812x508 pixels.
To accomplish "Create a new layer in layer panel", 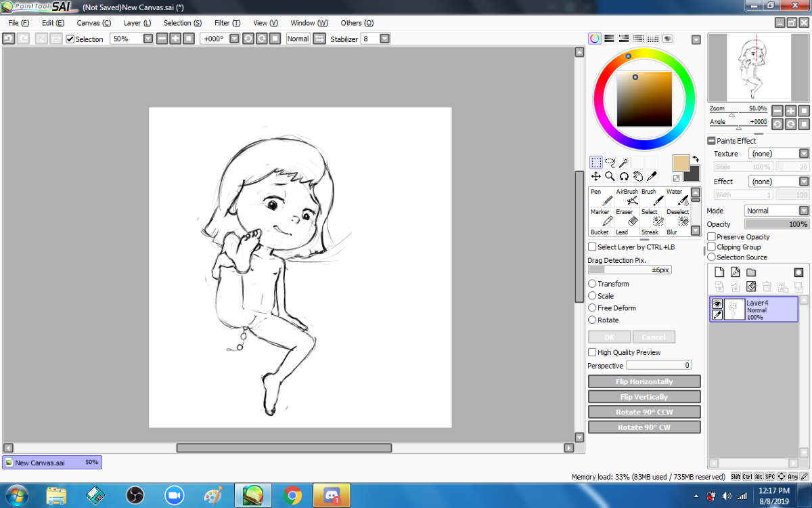I will pos(719,272).
